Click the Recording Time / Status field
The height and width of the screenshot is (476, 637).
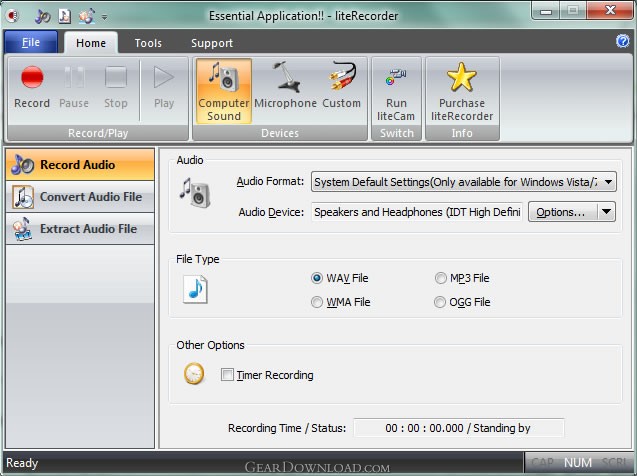tap(458, 428)
